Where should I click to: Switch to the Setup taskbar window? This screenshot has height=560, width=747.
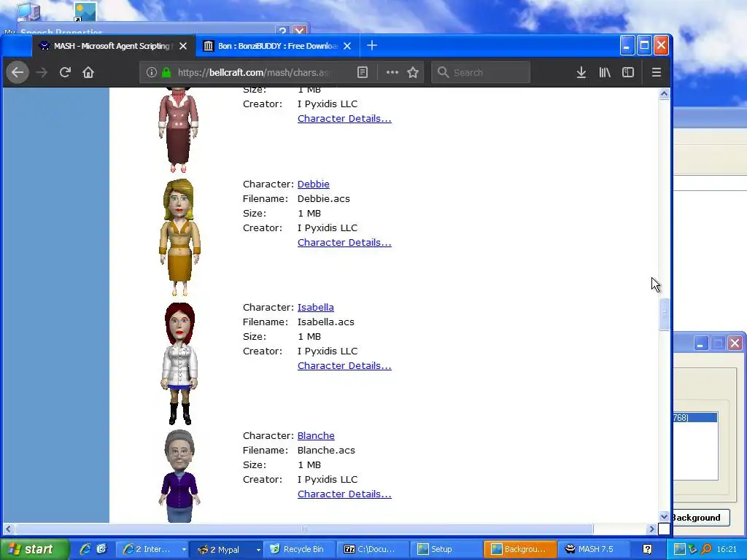click(x=446, y=549)
